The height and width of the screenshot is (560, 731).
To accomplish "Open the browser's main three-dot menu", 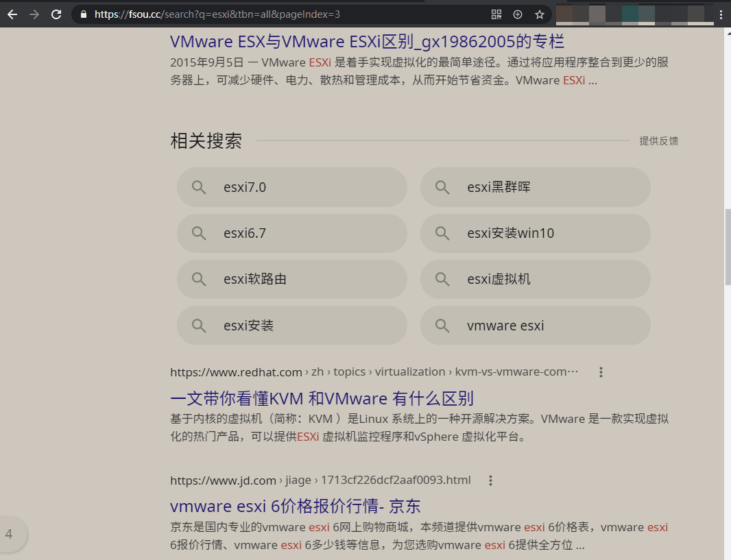I will tap(719, 14).
